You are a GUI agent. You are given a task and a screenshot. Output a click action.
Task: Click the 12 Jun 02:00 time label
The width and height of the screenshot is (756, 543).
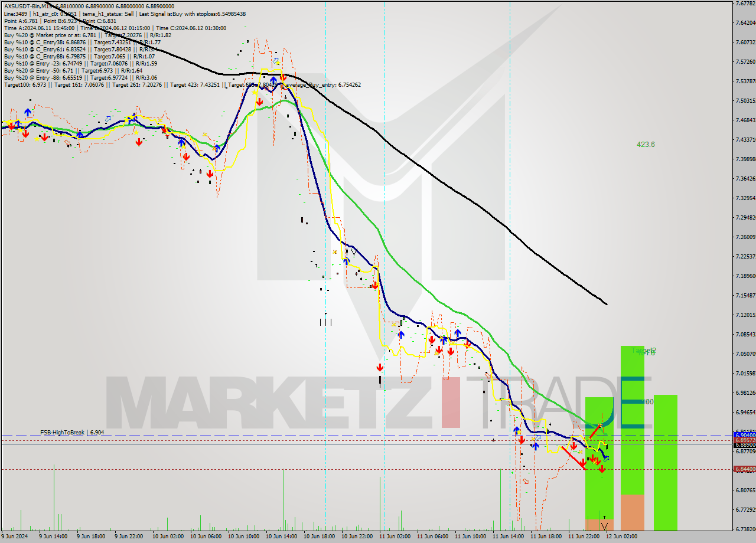pyautogui.click(x=621, y=537)
